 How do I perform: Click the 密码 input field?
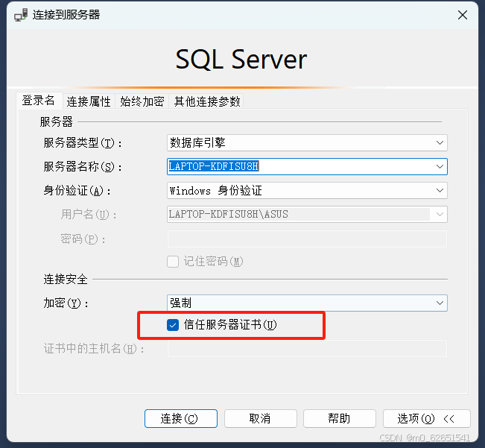(307, 239)
